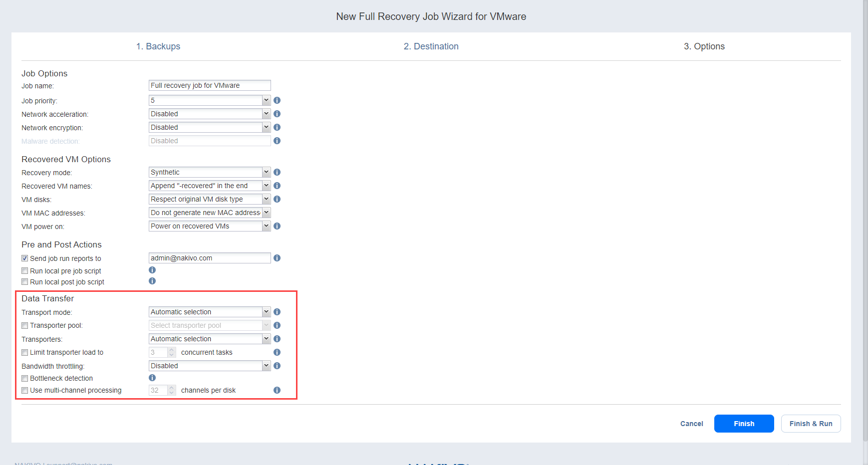The height and width of the screenshot is (465, 868).
Task: Uncheck Send job run reports to
Action: (x=24, y=258)
